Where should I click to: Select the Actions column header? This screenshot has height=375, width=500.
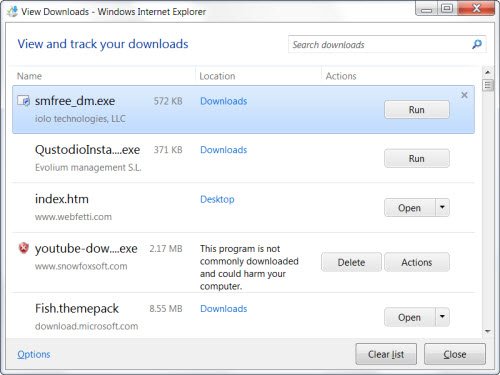(x=341, y=76)
